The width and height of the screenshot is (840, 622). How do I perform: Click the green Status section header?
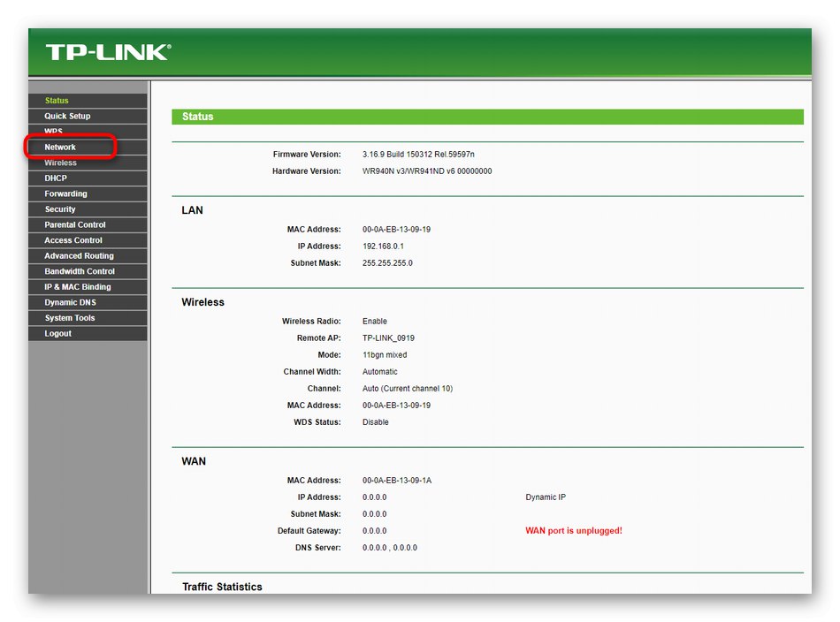487,117
